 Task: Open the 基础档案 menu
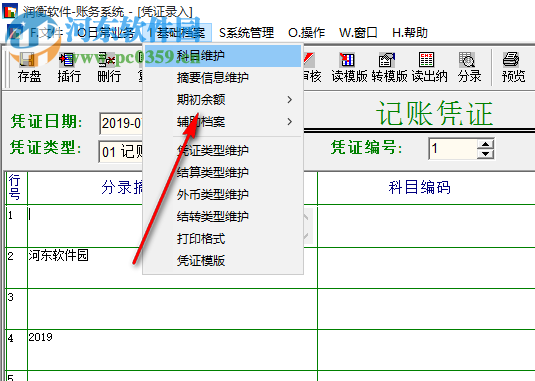[176, 33]
